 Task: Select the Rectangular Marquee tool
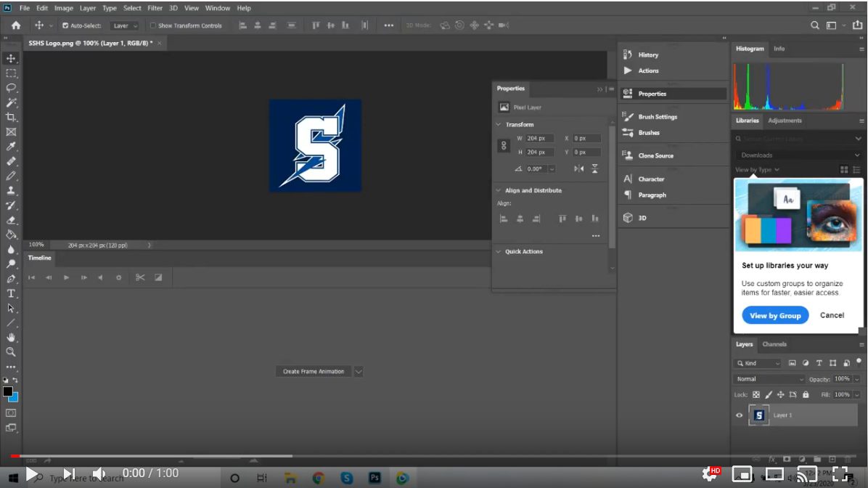pos(10,73)
